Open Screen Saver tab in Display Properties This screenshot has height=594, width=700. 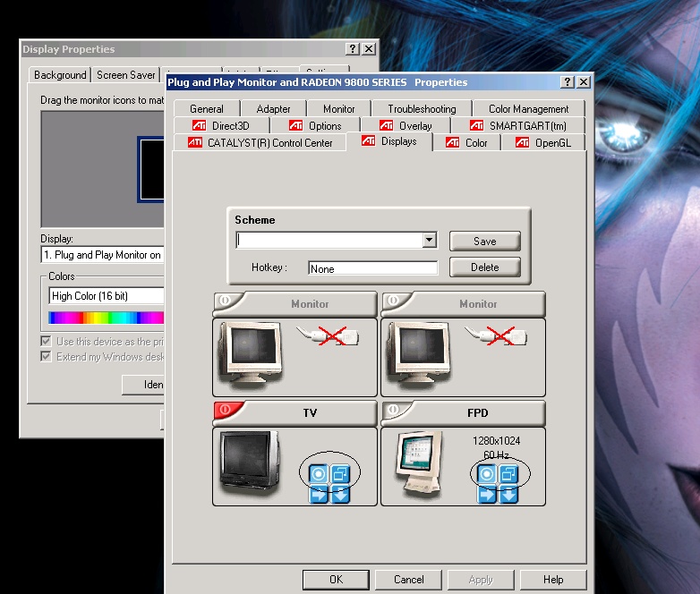tap(126, 75)
